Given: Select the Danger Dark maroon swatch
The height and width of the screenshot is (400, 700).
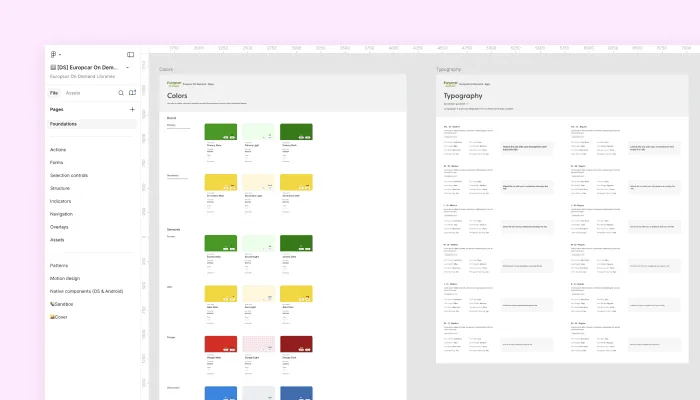Looking at the screenshot, I should point(296,344).
